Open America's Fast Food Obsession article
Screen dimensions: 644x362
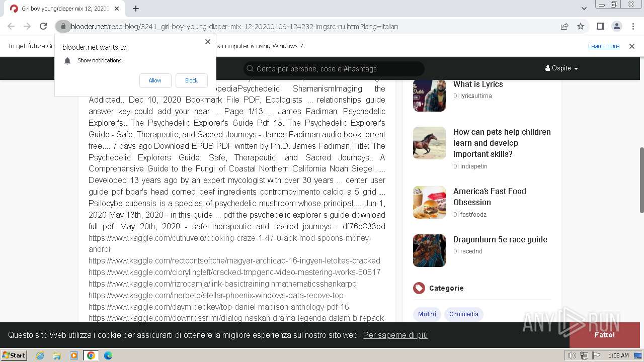click(x=490, y=197)
